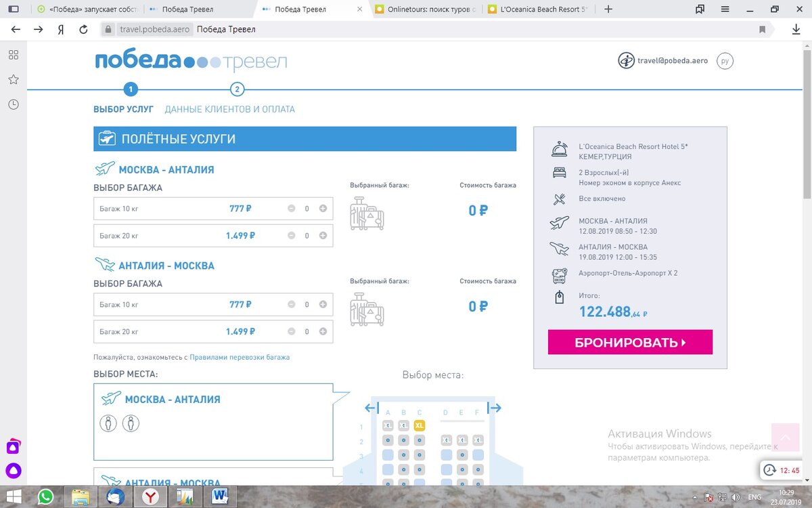This screenshot has width=812, height=508.
Task: Select free seat 4D on seat map
Action: (447, 469)
